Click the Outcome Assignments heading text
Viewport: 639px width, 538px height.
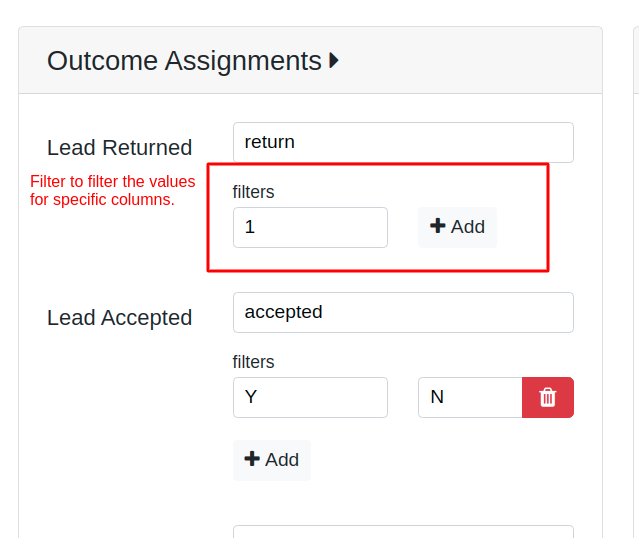pos(184,61)
